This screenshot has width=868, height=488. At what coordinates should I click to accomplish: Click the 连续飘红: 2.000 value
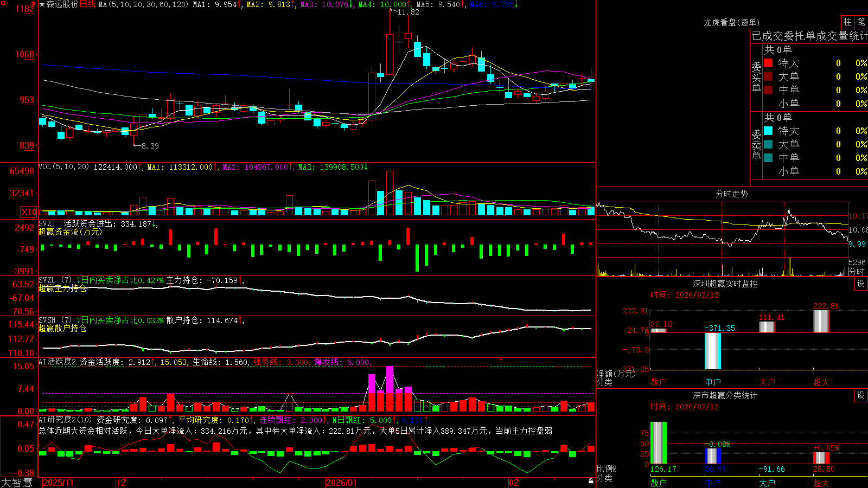tap(291, 420)
